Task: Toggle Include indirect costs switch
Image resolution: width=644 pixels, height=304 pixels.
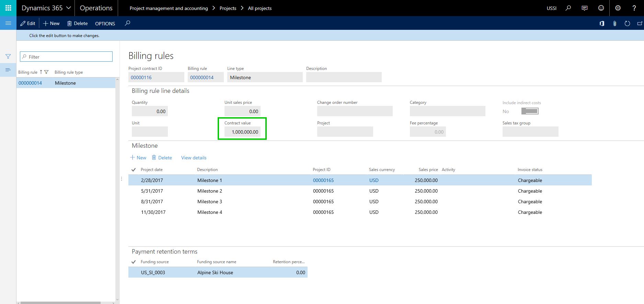Action: point(530,111)
